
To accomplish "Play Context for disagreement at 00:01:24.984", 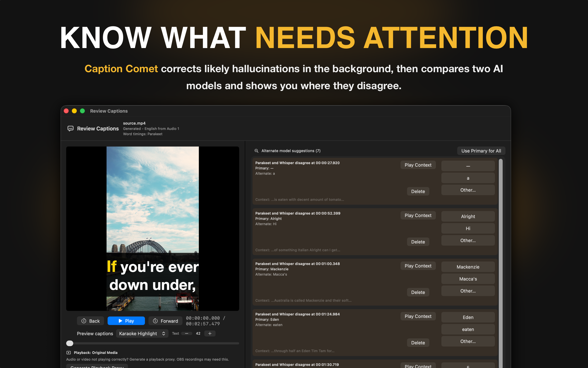I will coord(418,316).
